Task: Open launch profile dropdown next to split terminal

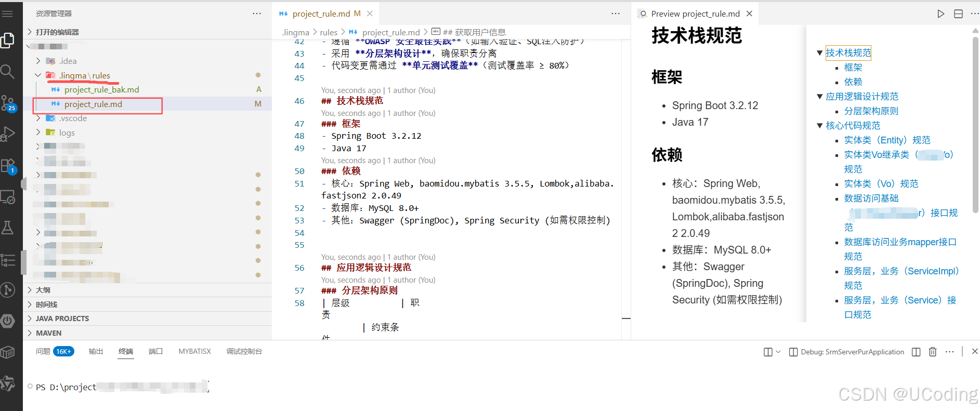Action: coord(778,352)
